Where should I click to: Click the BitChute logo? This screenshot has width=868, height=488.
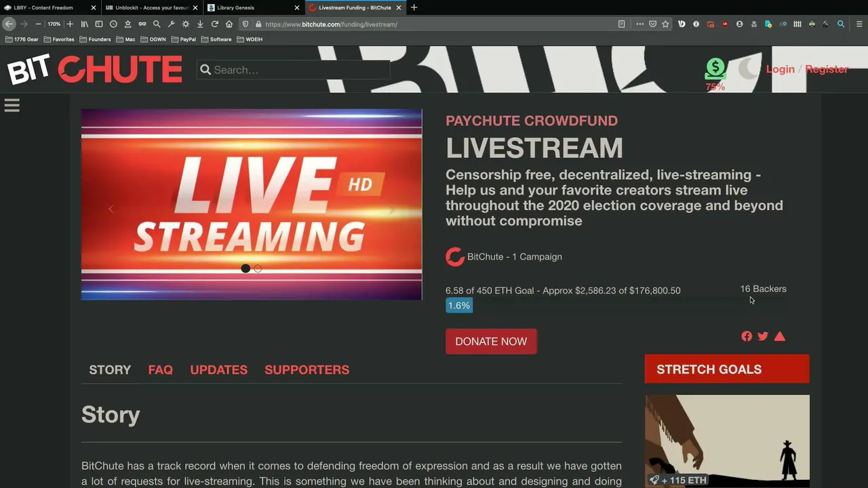(95, 69)
